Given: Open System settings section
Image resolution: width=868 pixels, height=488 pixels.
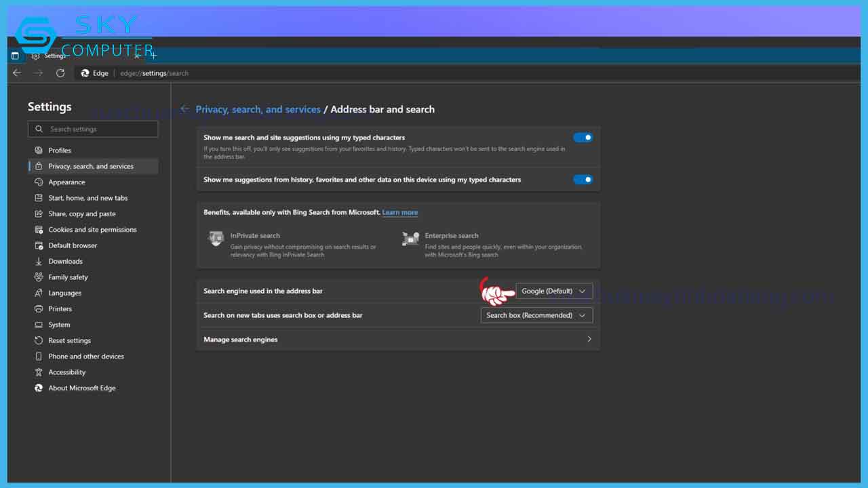Looking at the screenshot, I should point(94,325).
